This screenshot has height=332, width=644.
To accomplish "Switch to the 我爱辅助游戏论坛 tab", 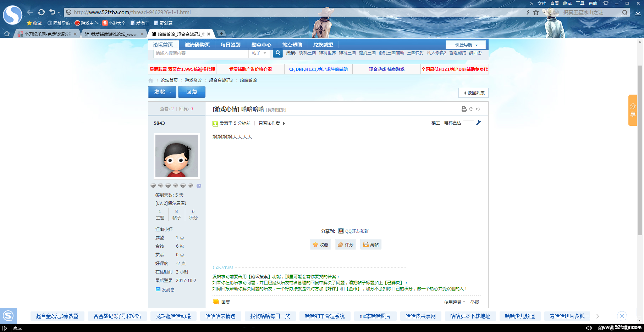I will 114,34.
